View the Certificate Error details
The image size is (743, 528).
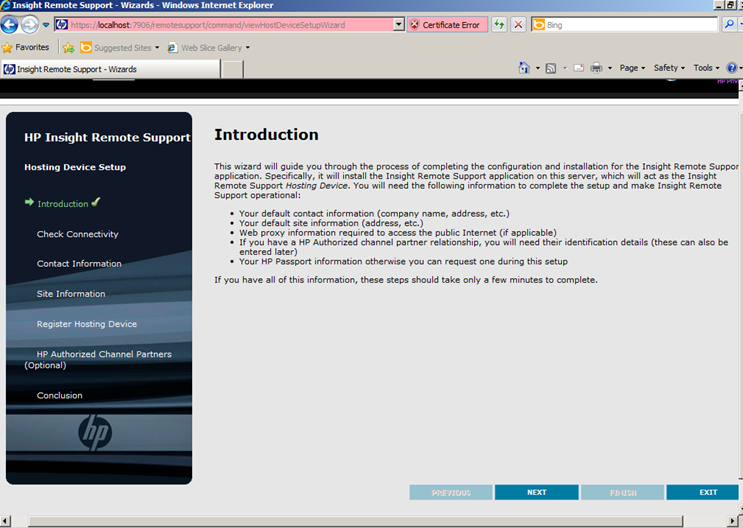pyautogui.click(x=447, y=25)
